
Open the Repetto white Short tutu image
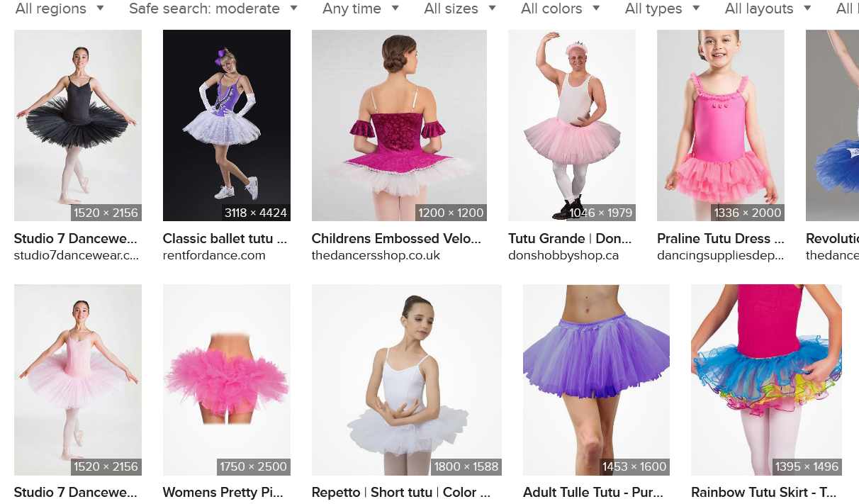pyautogui.click(x=407, y=380)
